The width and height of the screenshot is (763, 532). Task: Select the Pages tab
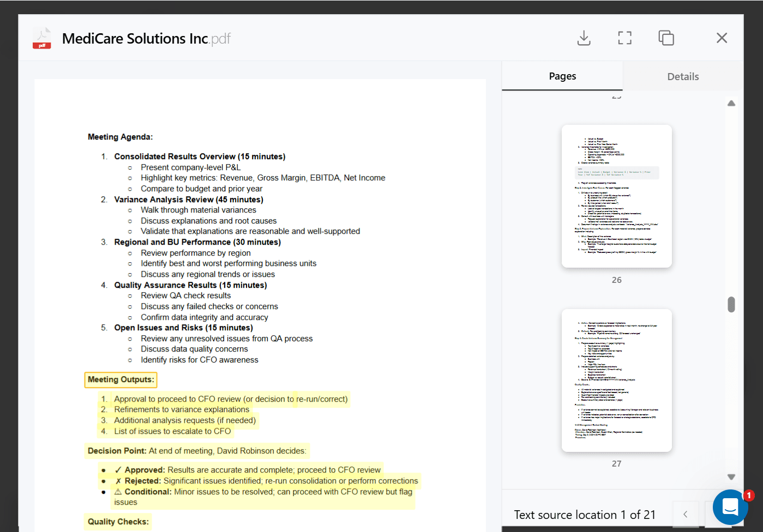tap(562, 76)
